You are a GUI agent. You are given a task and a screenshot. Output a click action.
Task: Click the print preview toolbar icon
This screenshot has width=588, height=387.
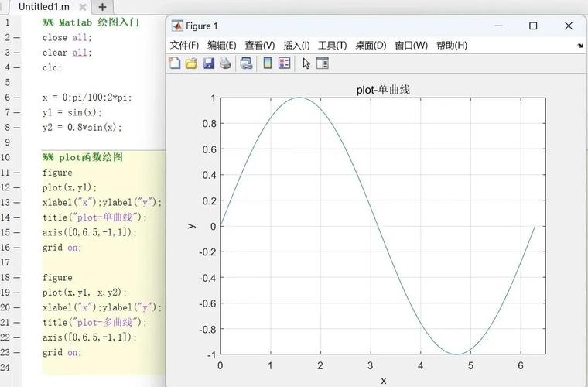pyautogui.click(x=246, y=63)
